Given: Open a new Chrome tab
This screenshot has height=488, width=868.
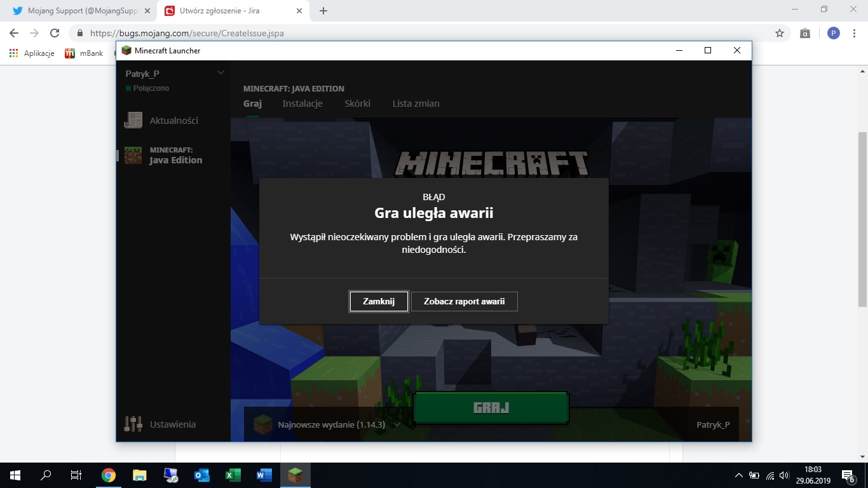Looking at the screenshot, I should click(323, 11).
